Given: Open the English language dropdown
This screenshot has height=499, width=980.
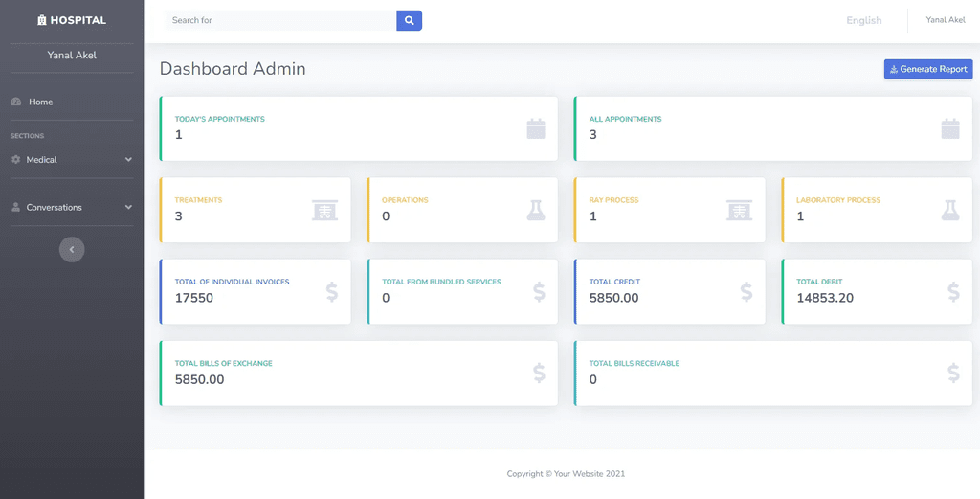Looking at the screenshot, I should coord(864,21).
